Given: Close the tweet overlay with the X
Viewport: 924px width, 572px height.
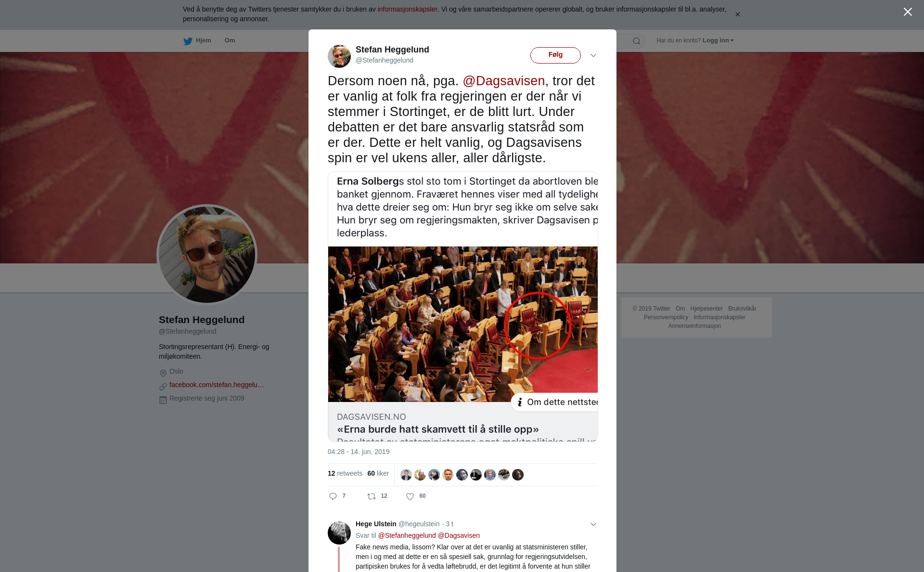Looking at the screenshot, I should coord(908,12).
